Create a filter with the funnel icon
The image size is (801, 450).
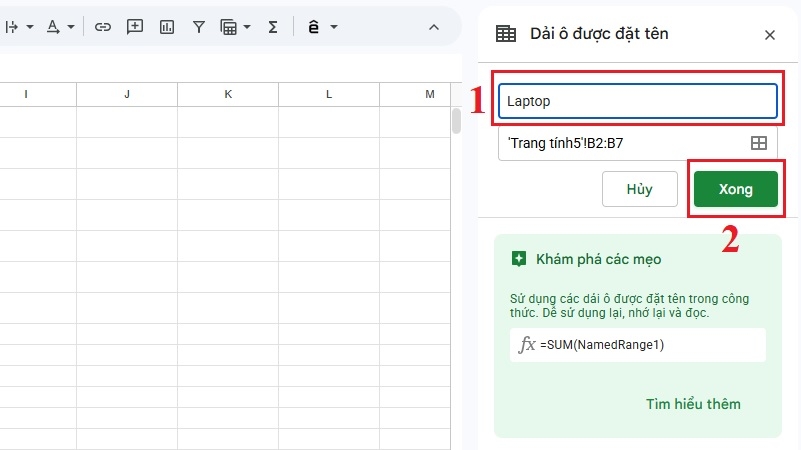click(199, 27)
